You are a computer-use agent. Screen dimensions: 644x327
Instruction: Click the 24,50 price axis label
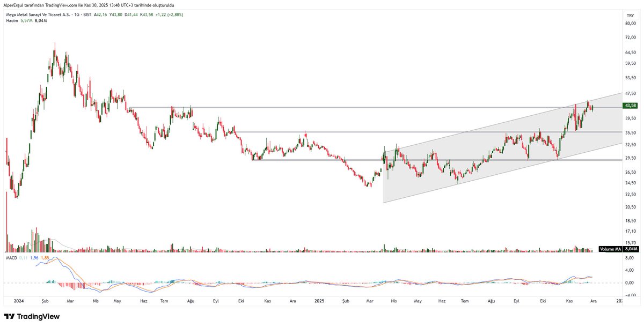[x=630, y=183]
